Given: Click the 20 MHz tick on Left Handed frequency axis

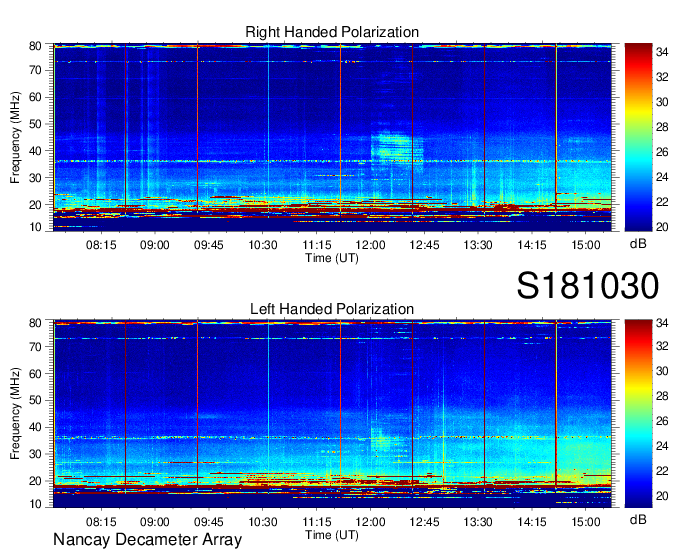Looking at the screenshot, I should [35, 481].
